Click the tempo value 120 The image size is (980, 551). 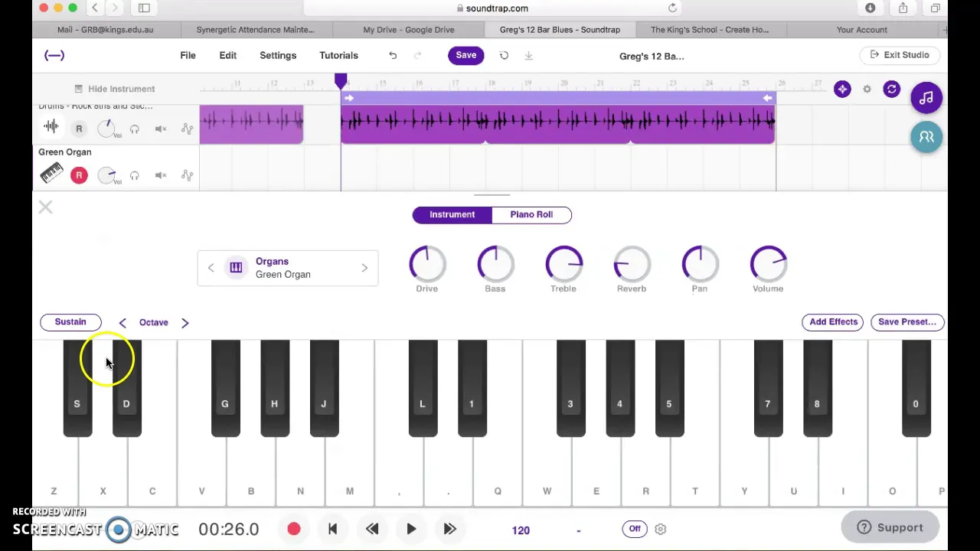click(521, 530)
